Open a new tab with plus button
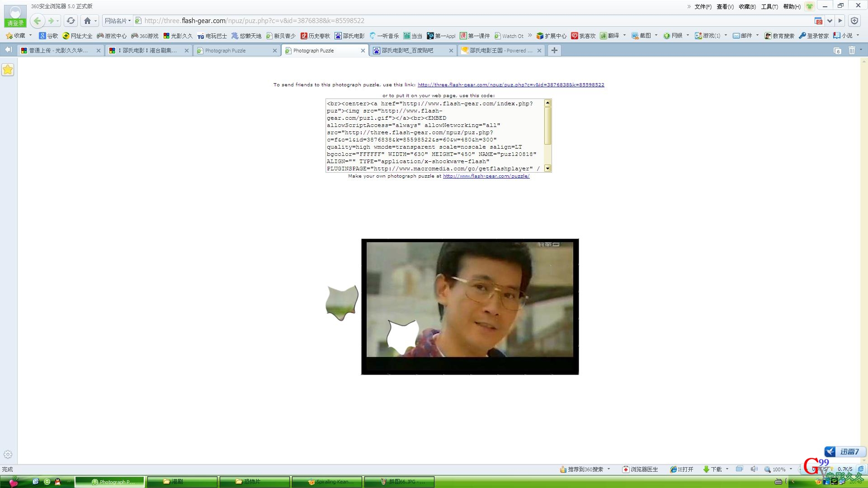The width and height of the screenshot is (868, 488). 554,50
